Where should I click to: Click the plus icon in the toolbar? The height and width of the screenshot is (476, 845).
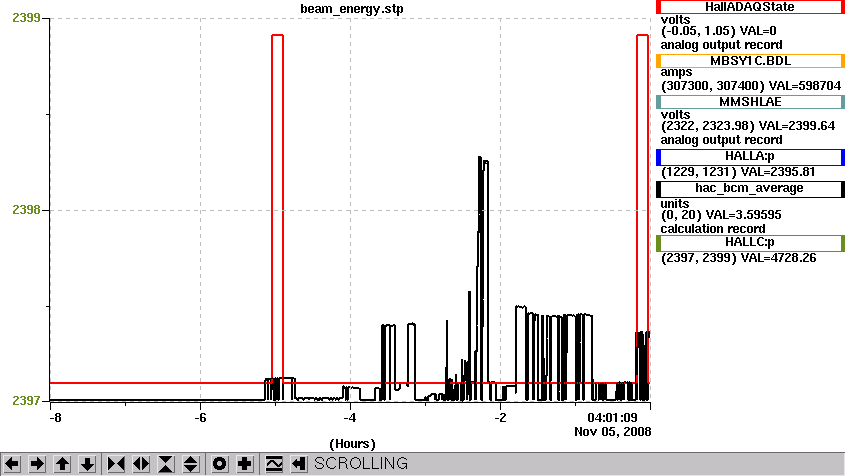click(245, 464)
